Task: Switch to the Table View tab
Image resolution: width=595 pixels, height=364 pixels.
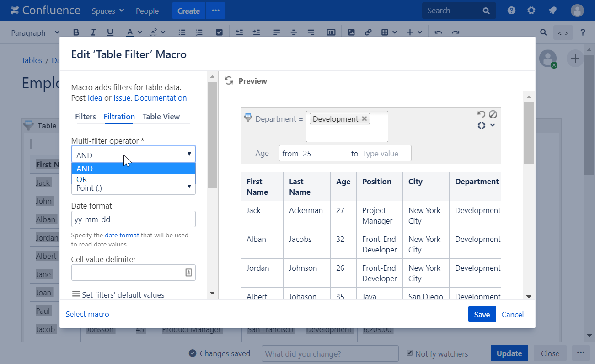Action: click(161, 117)
